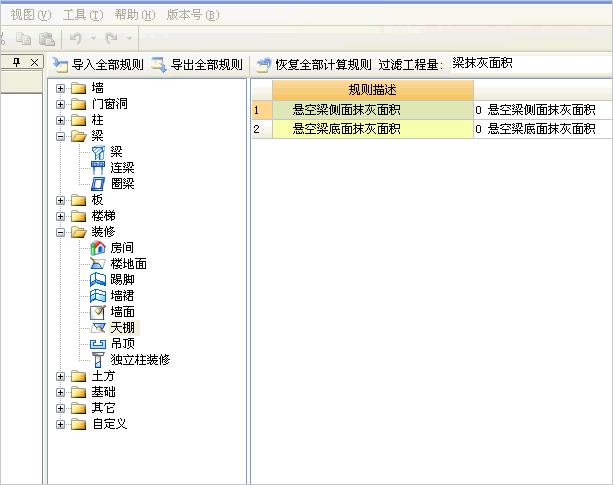The height and width of the screenshot is (485, 613).
Task: Open the undo history dropdown arrow
Action: [93, 38]
